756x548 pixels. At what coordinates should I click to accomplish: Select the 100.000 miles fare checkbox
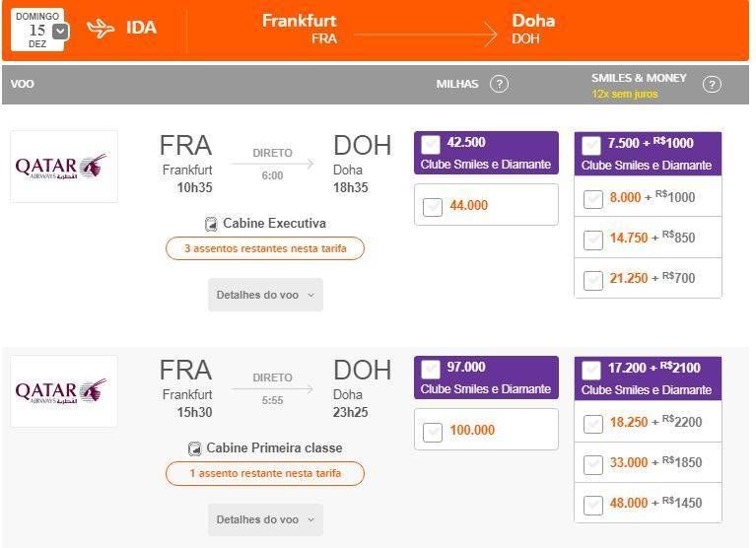(x=433, y=432)
